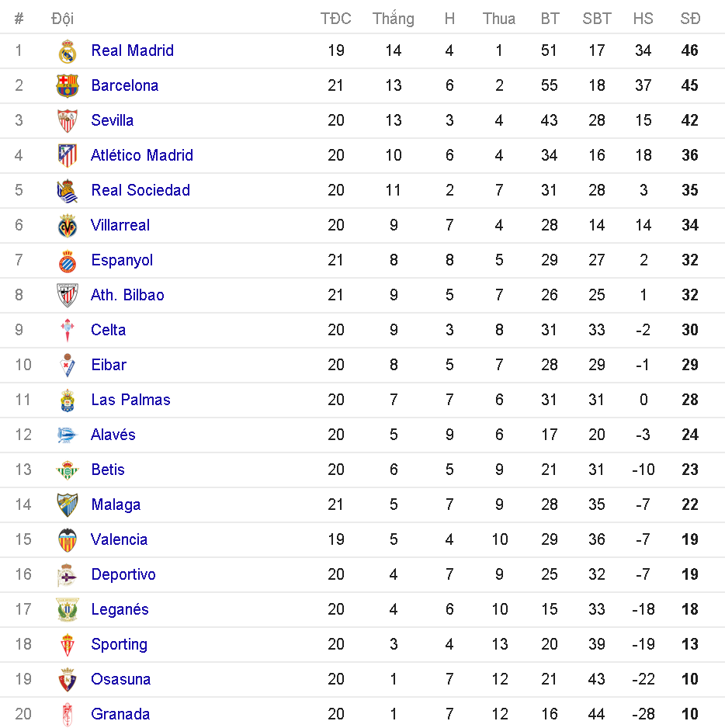Click the Real Madrid club crest
The image size is (725, 728).
click(68, 51)
